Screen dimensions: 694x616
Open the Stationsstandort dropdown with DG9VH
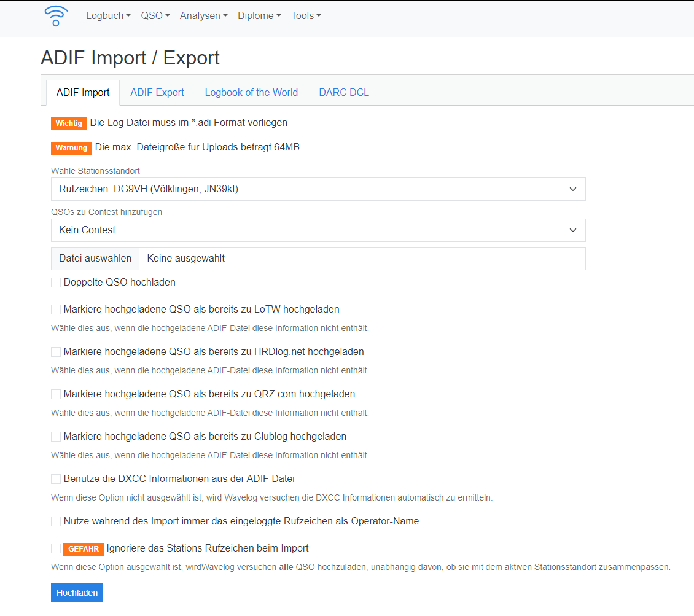pyautogui.click(x=318, y=189)
